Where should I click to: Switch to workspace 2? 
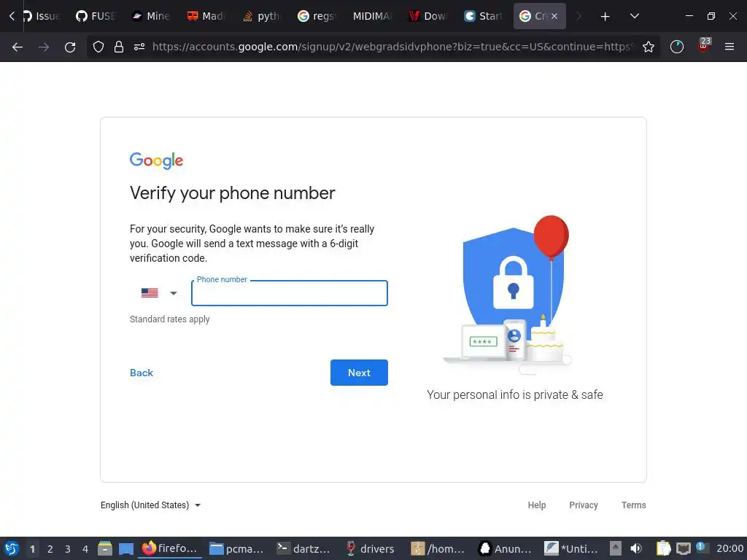tap(50, 549)
